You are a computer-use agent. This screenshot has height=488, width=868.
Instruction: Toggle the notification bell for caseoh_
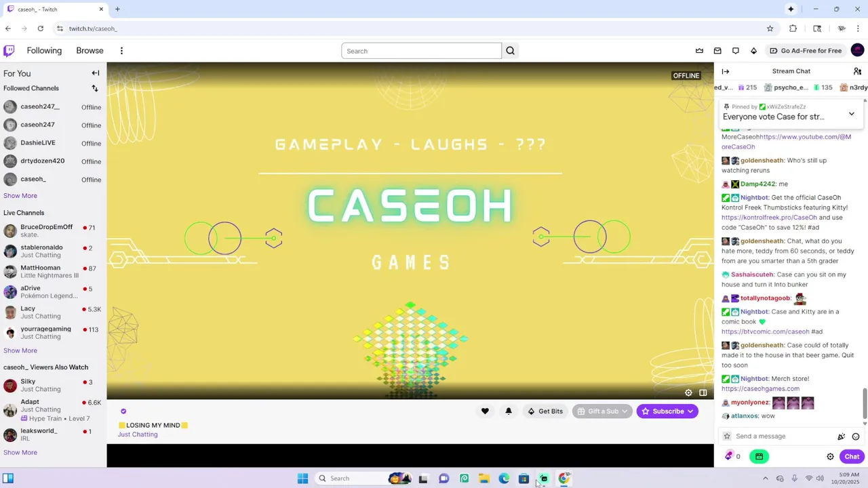[509, 411]
